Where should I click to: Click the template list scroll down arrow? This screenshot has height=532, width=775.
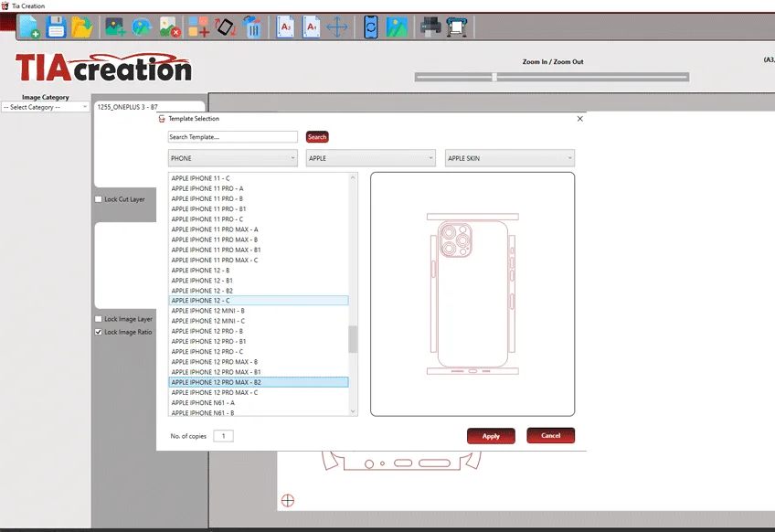[x=353, y=410]
